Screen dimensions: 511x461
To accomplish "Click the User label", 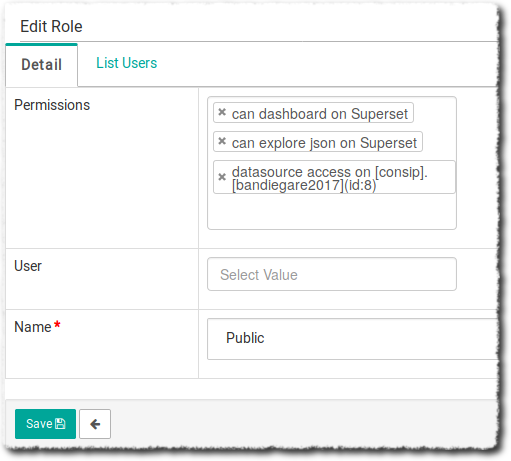I will [x=28, y=266].
